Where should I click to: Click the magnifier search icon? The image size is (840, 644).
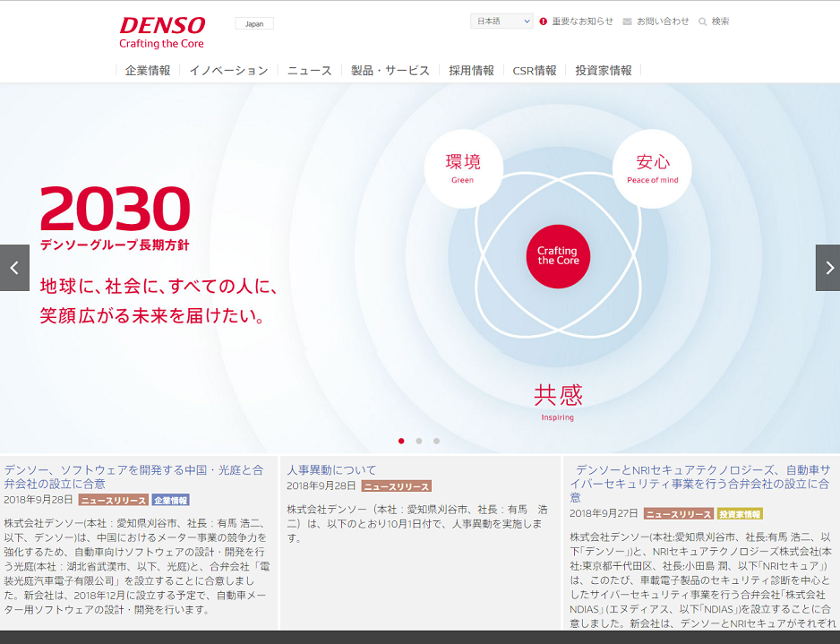(x=702, y=21)
